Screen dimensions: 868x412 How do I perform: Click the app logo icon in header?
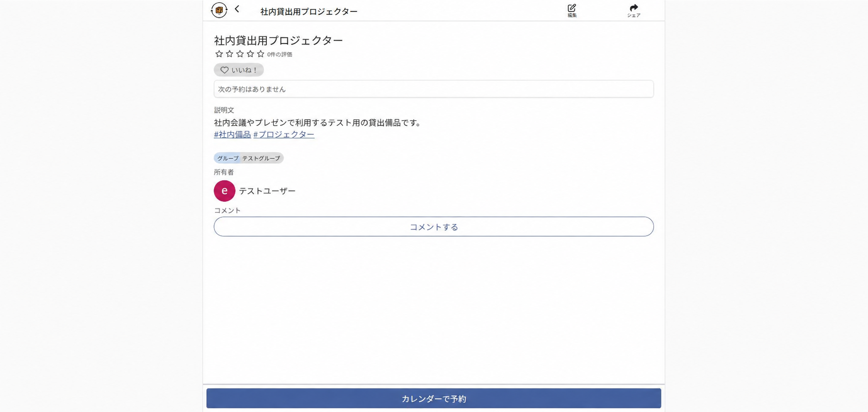point(219,10)
